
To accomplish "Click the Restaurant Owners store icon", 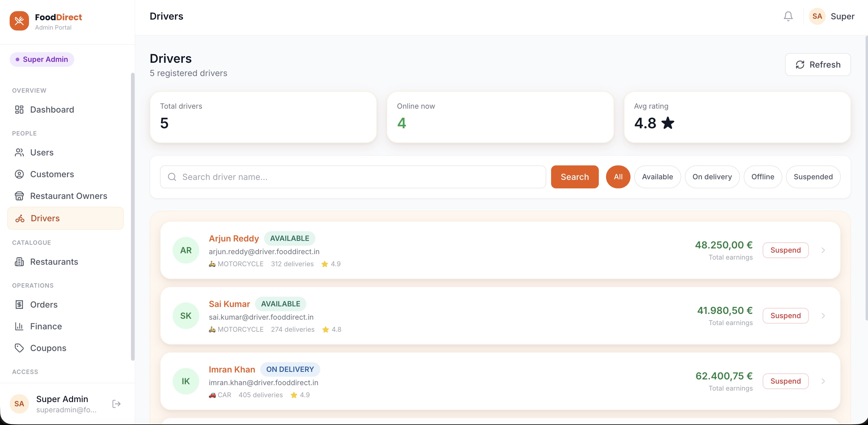I will coord(19,196).
